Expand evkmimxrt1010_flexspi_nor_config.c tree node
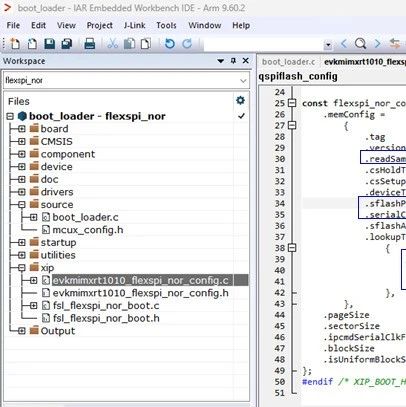Image resolution: width=406 pixels, height=407 pixels. [34, 280]
